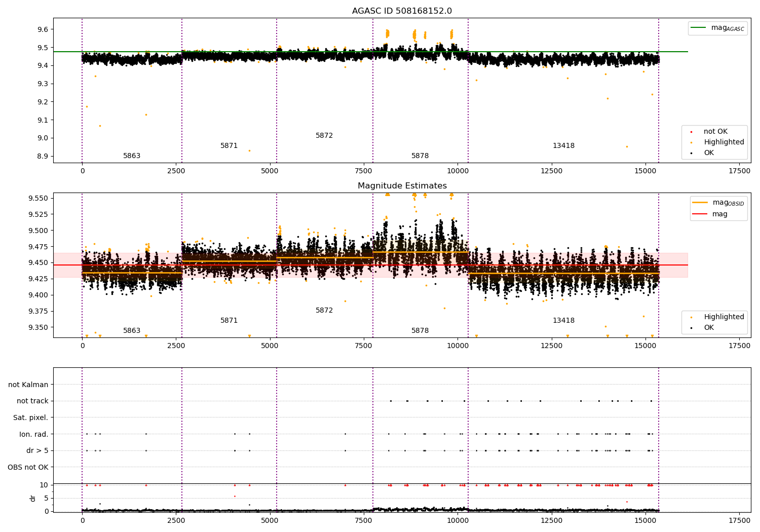Click OBSID label 5872 in the top plot
The width and height of the screenshot is (760, 532).
coord(324,135)
